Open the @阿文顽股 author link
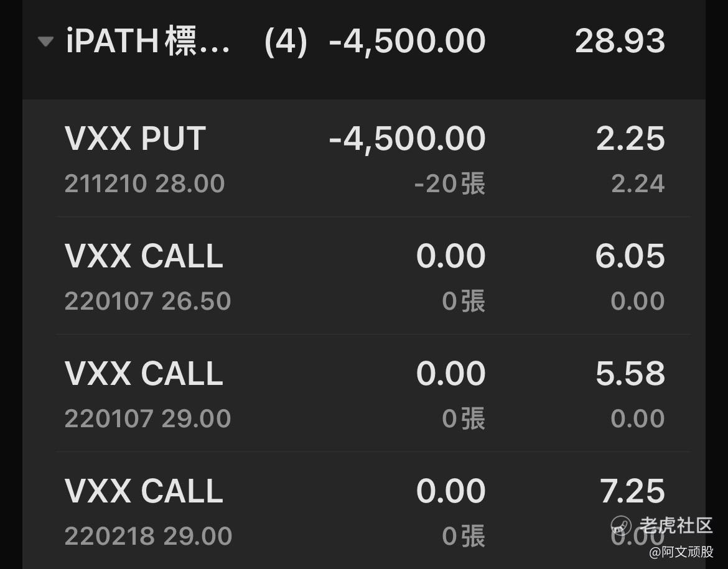This screenshot has height=569, width=728. (x=681, y=552)
